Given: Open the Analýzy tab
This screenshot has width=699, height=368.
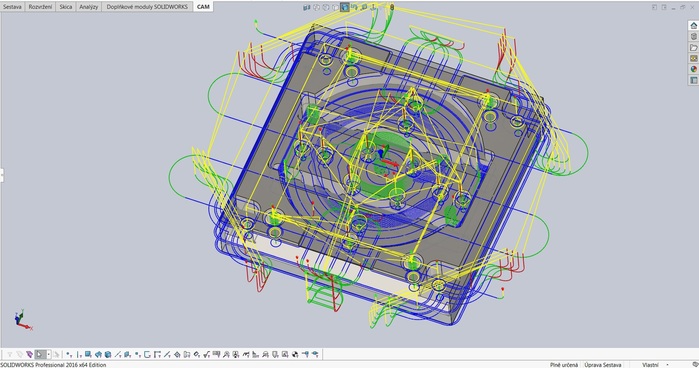Looking at the screenshot, I should 89,7.
